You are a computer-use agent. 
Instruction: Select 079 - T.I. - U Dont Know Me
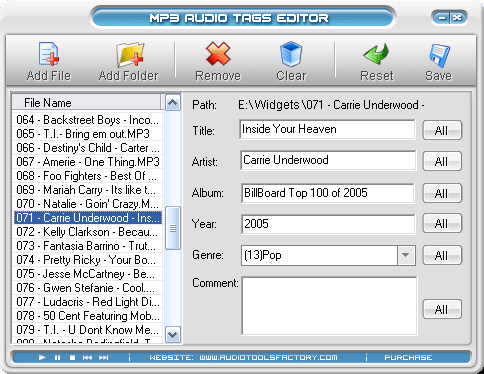(x=88, y=330)
